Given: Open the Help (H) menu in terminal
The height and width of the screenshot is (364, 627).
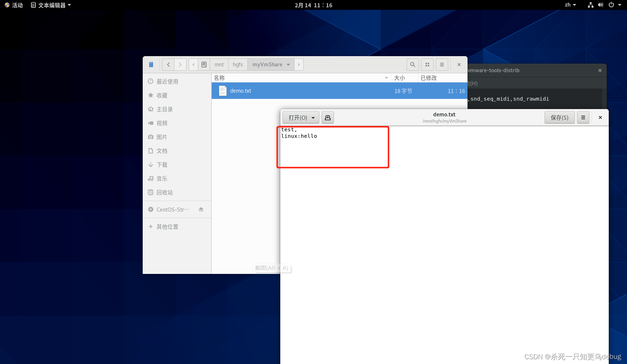Looking at the screenshot, I should (x=473, y=84).
